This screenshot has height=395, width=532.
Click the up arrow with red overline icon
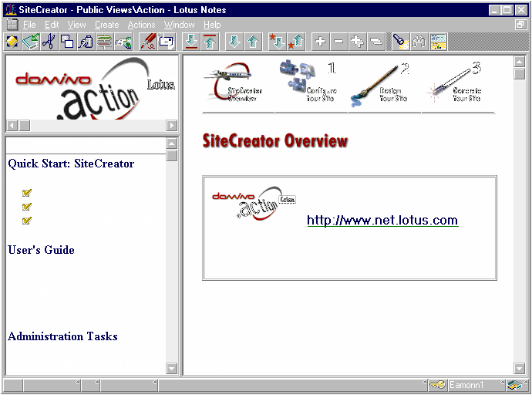(210, 42)
